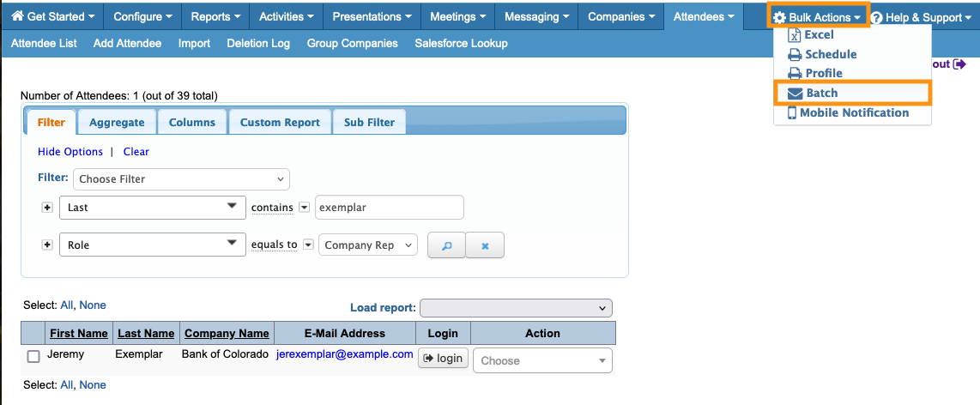Click the login button for Jeremy

(x=443, y=358)
